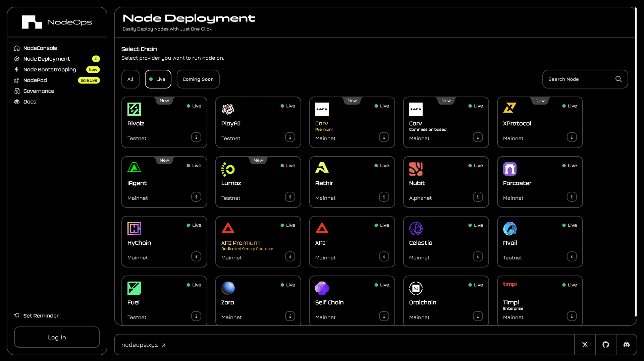
Task: Open Docs in the sidebar
Action: (30, 102)
